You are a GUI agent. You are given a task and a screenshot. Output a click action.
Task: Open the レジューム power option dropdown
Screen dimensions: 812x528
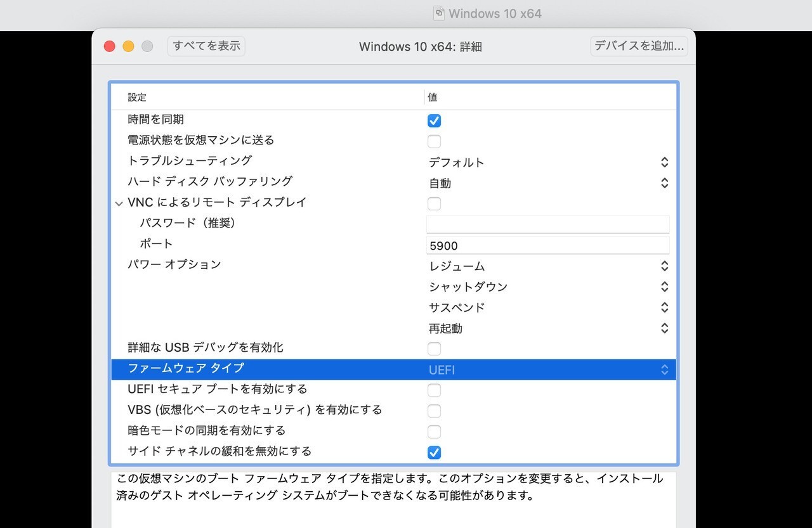click(x=549, y=266)
